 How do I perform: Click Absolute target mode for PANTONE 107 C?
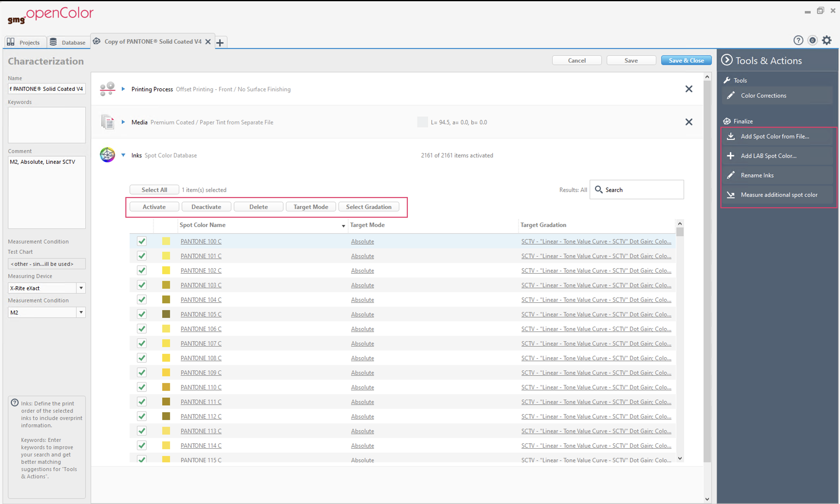pyautogui.click(x=362, y=344)
